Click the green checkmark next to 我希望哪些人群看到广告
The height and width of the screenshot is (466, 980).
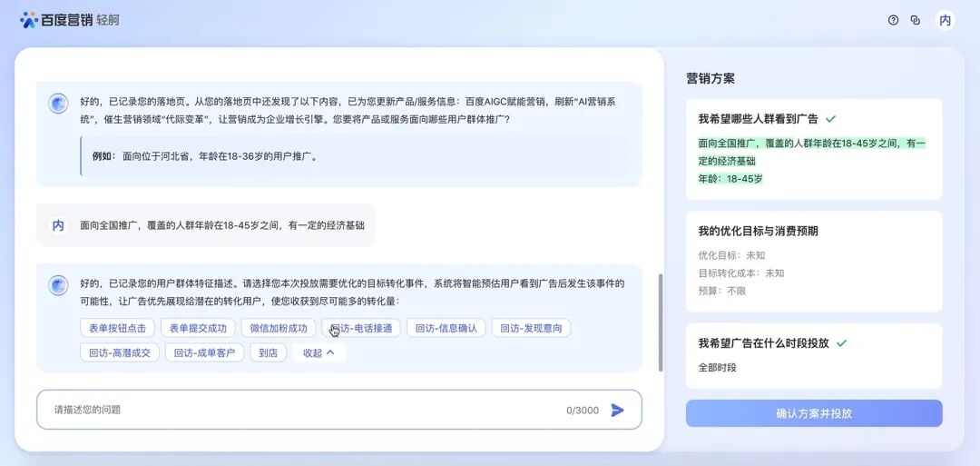pos(830,119)
